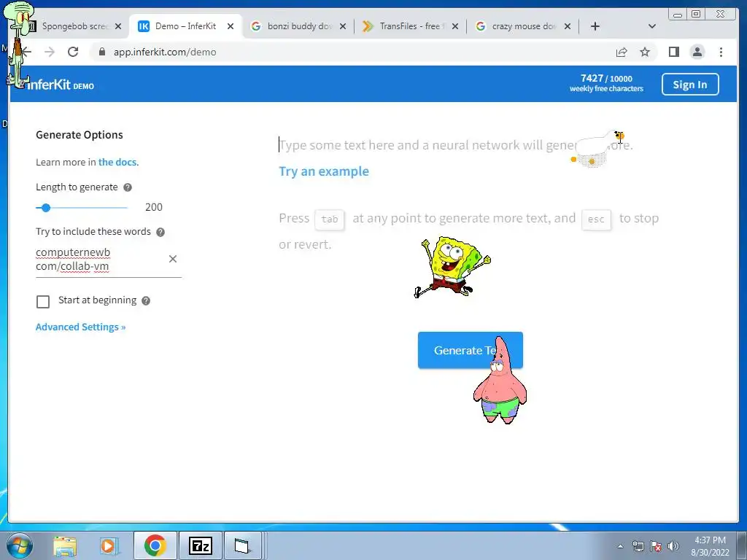Click the window icon after 7-Zip
This screenshot has height=560, width=747.
pyautogui.click(x=242, y=545)
